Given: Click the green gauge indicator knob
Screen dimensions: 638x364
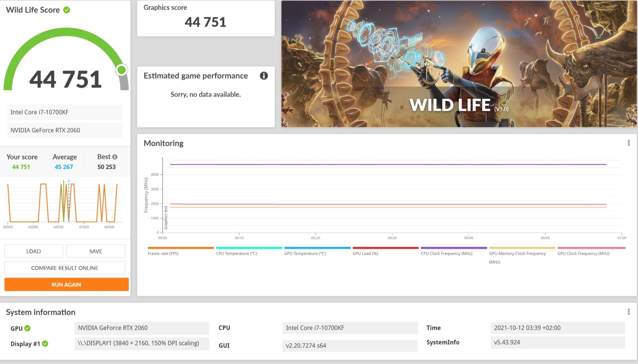Looking at the screenshot, I should coord(121,70).
